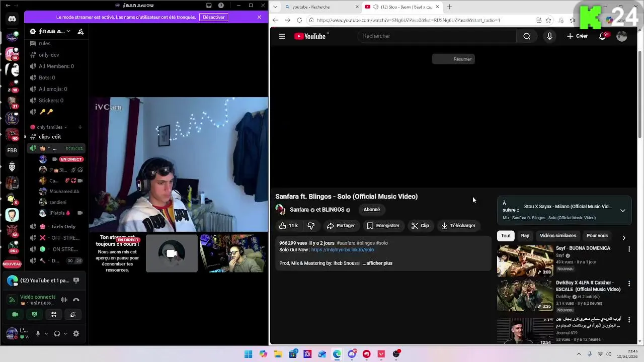Click the Clip button
This screenshot has height=362, width=644.
pyautogui.click(x=420, y=226)
